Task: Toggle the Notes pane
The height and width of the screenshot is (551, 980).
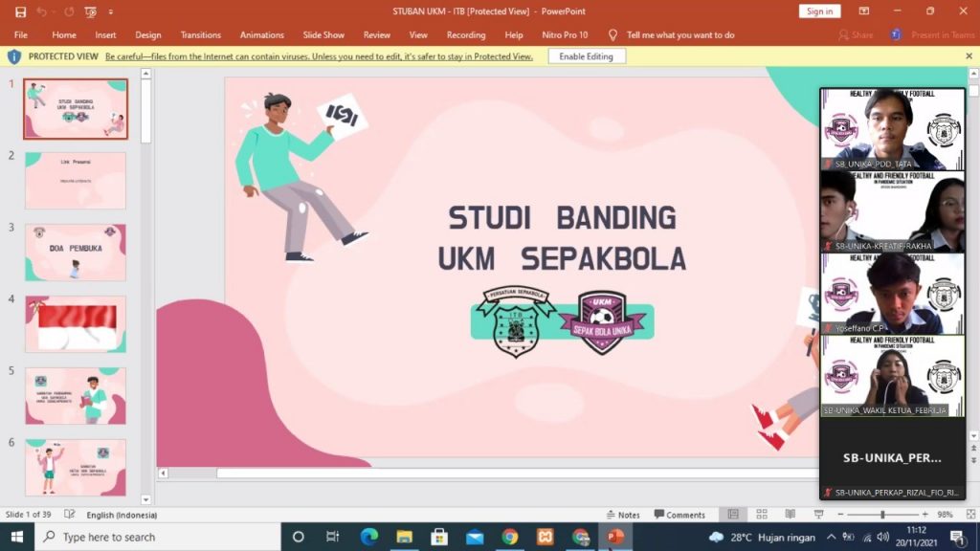Action: click(x=623, y=515)
